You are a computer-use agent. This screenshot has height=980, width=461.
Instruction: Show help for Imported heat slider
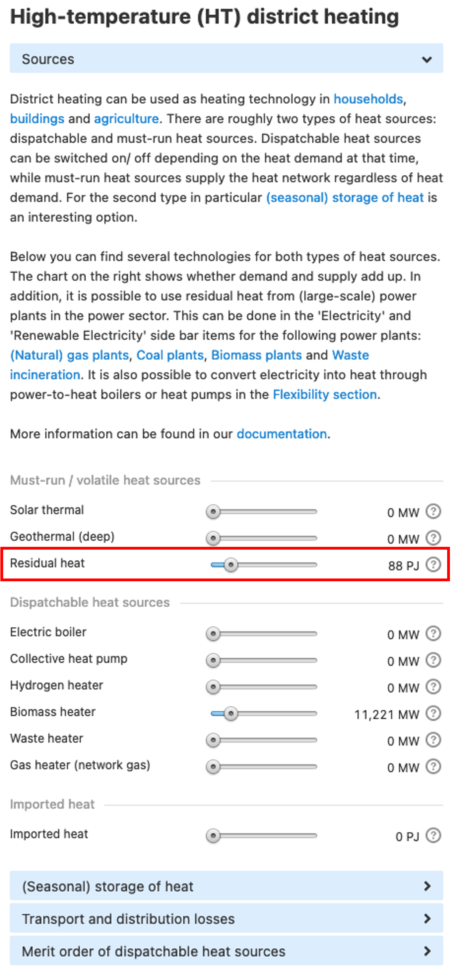[433, 835]
